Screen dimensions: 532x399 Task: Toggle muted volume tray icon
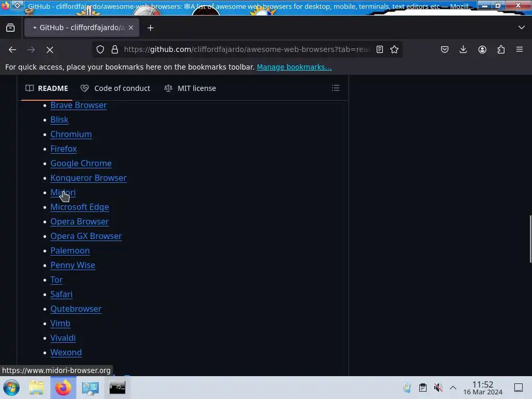[x=438, y=388]
